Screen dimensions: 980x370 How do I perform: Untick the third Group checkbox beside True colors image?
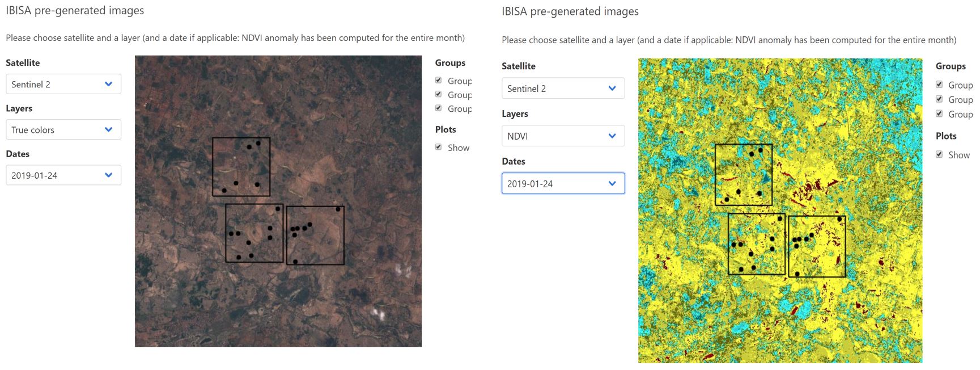(438, 108)
